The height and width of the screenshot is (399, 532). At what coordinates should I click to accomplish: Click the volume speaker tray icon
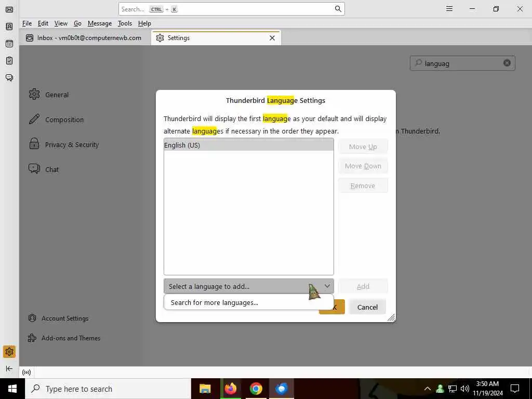click(465, 389)
